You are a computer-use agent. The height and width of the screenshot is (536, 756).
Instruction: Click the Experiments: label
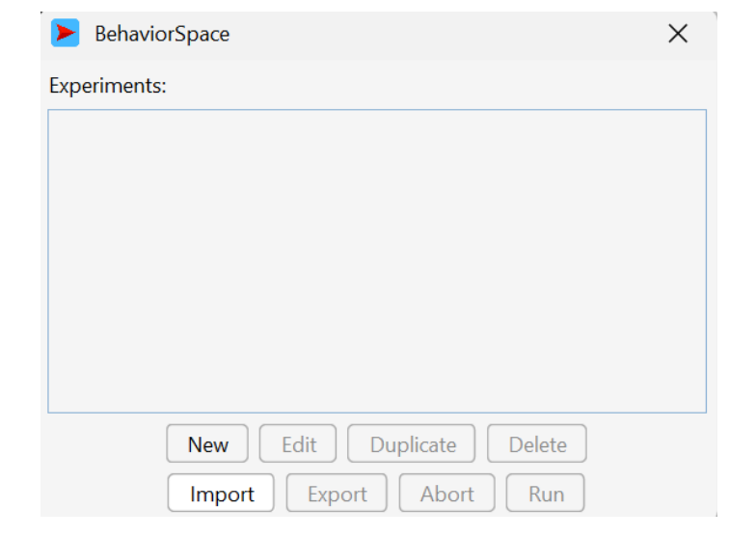(108, 86)
